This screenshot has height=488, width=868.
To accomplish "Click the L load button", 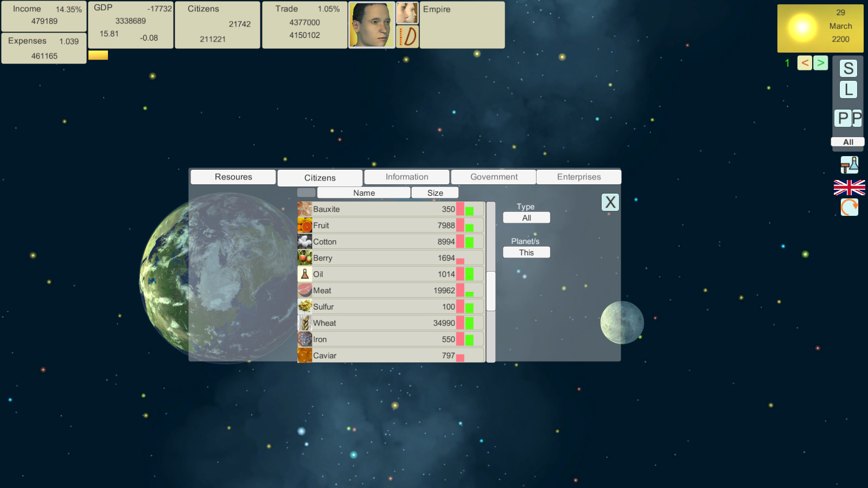I will [848, 89].
